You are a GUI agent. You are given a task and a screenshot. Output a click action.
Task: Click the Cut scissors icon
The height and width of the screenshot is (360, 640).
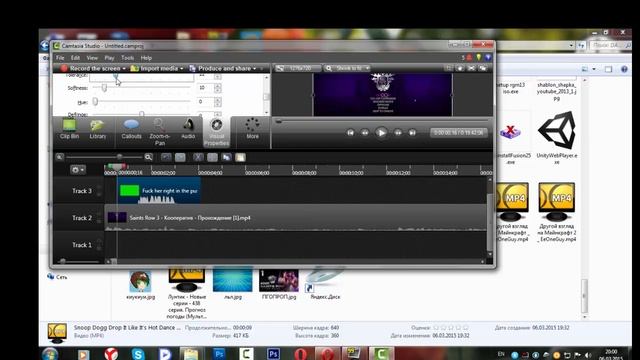pyautogui.click(x=198, y=157)
